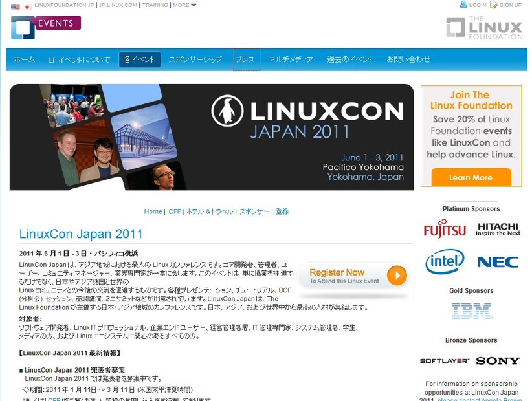The image size is (532, 401).
Task: Click the Join The Linux Foundation heading
Action: point(471,100)
